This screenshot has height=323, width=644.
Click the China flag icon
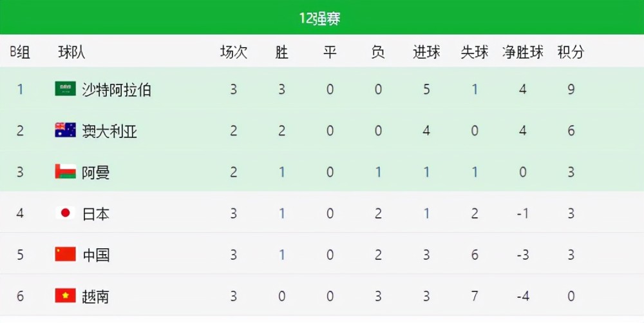click(65, 255)
